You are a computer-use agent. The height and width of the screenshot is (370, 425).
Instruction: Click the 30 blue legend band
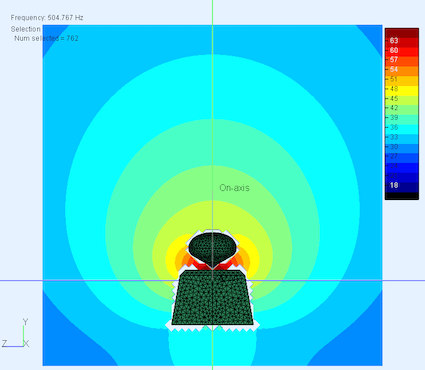click(402, 149)
